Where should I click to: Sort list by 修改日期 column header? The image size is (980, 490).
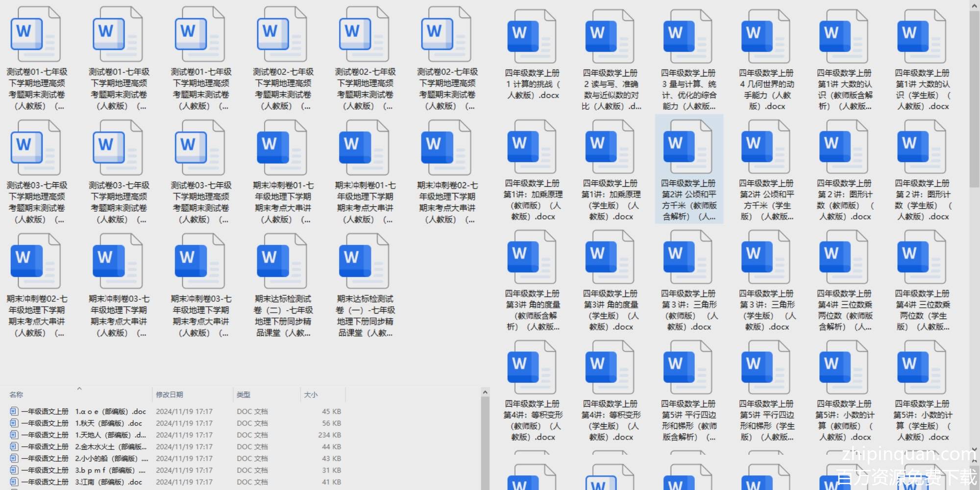pos(170,395)
